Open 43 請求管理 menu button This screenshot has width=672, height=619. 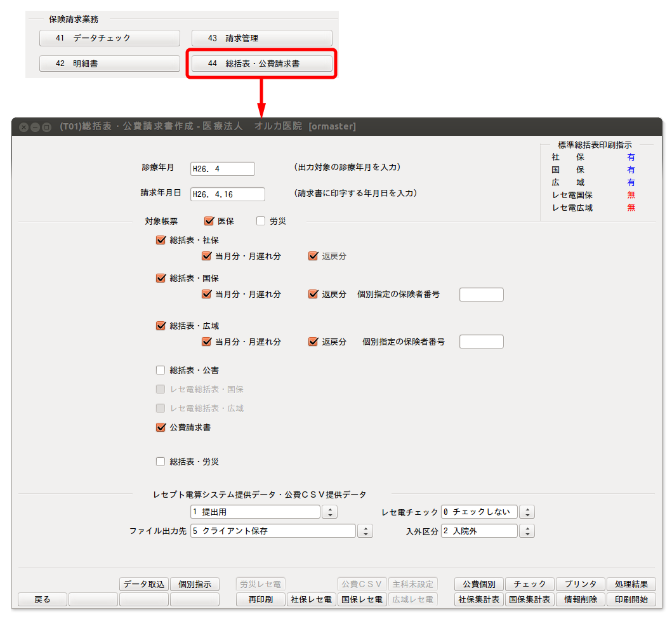262,38
